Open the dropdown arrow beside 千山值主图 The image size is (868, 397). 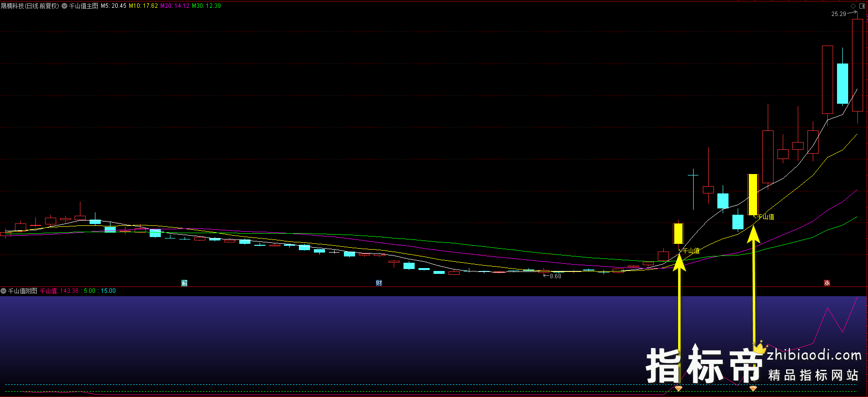click(x=64, y=6)
